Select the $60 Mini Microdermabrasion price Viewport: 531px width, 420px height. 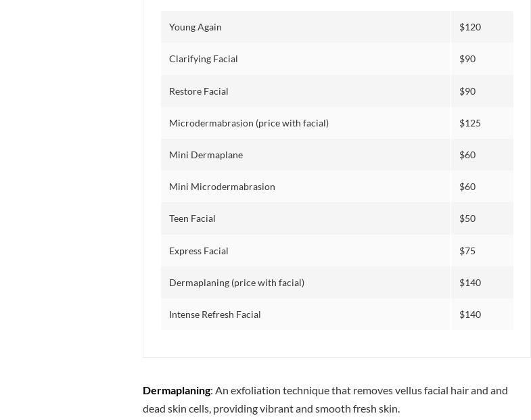(467, 187)
